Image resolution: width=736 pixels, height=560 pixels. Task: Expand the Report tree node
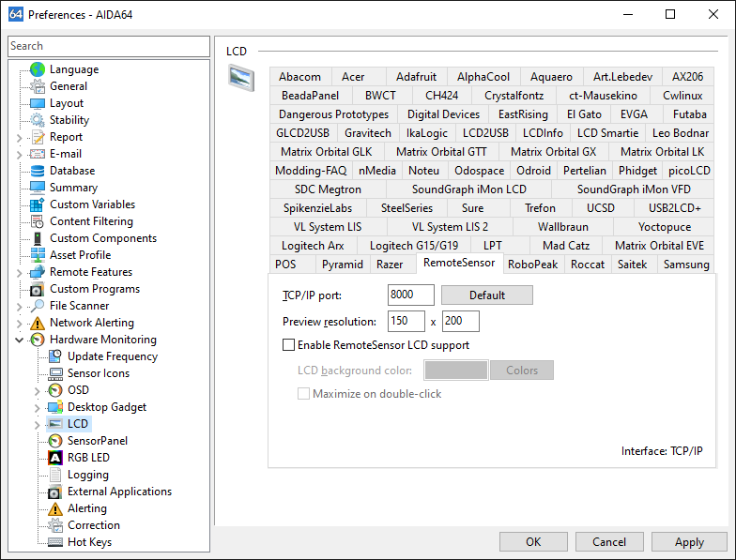click(x=19, y=138)
